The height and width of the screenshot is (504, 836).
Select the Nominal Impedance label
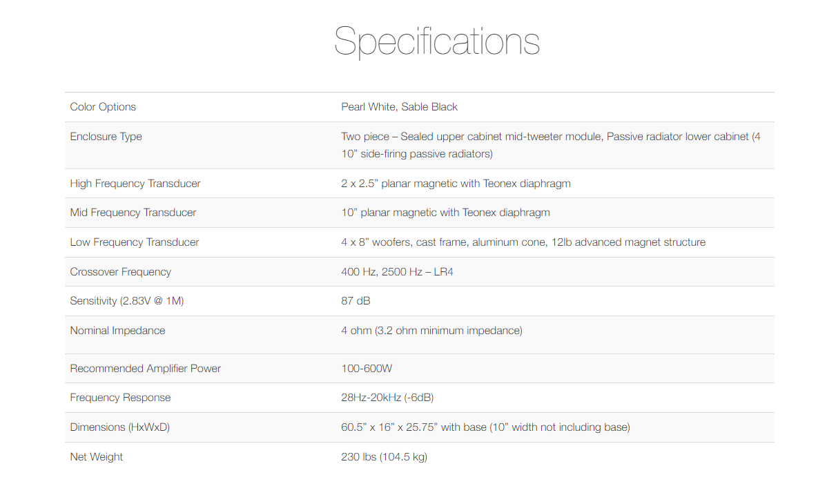pos(117,331)
